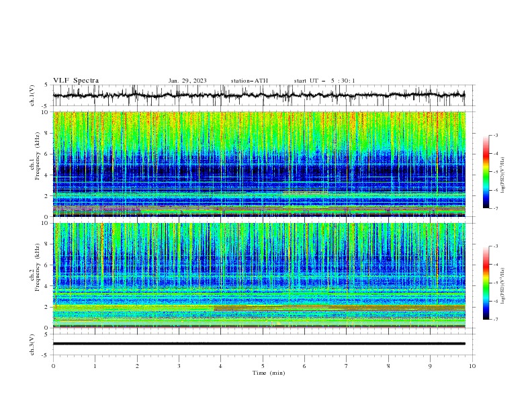This screenshot has height=411, width=532.
Task: Click the 'VLF Spectra' title text
Action: [76, 81]
